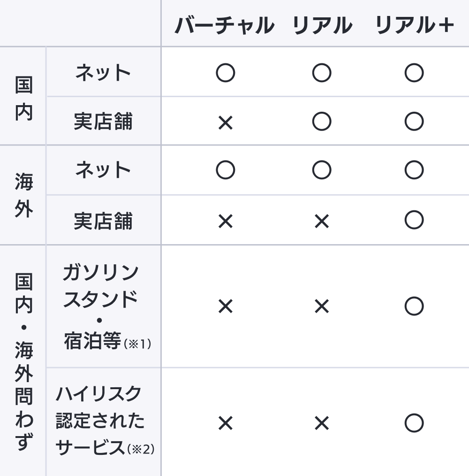
Task: Click the circle for リアル+ ハイリスク row
Action: [x=414, y=423]
